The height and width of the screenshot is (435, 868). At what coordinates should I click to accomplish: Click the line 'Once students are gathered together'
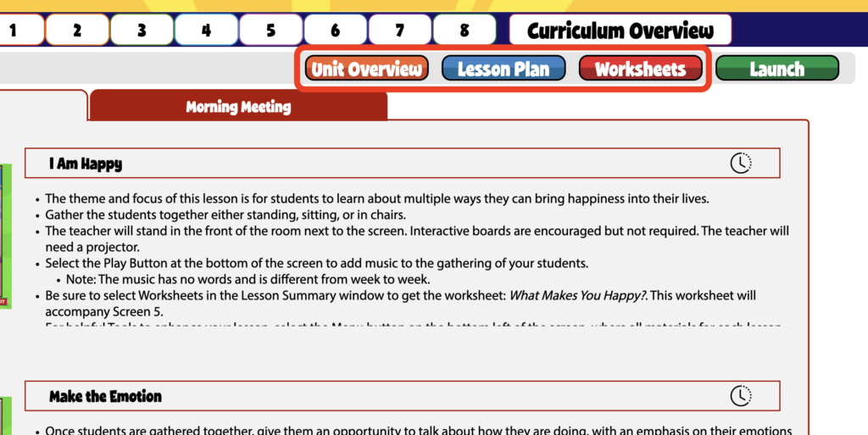(x=419, y=430)
